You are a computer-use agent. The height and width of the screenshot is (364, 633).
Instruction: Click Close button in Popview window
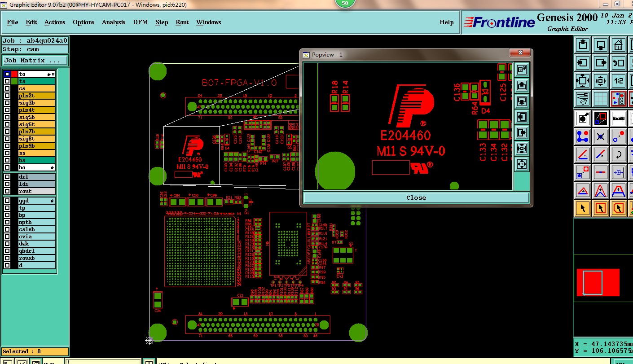[416, 197]
